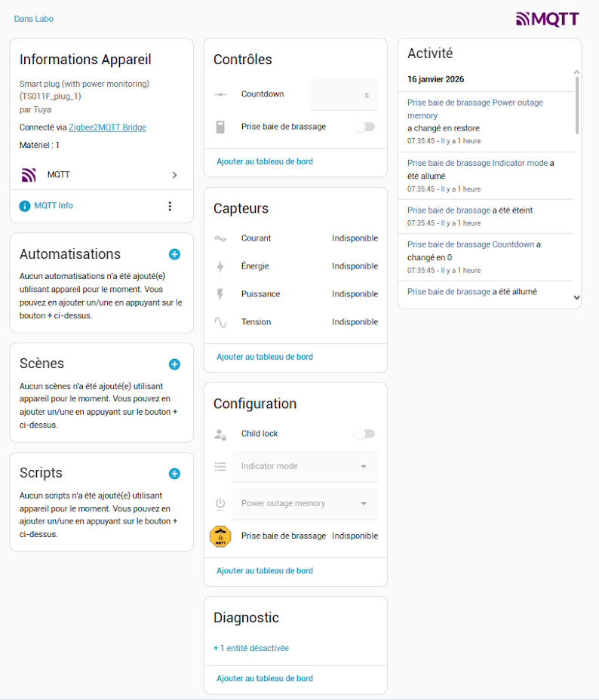Add Capteurs entities to the dashboard
Viewport: 599px width, 700px height.
(x=265, y=357)
